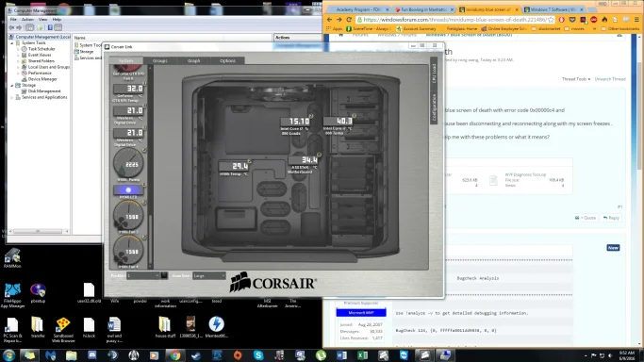Open the Configuration side panel tab

[x=434, y=107]
